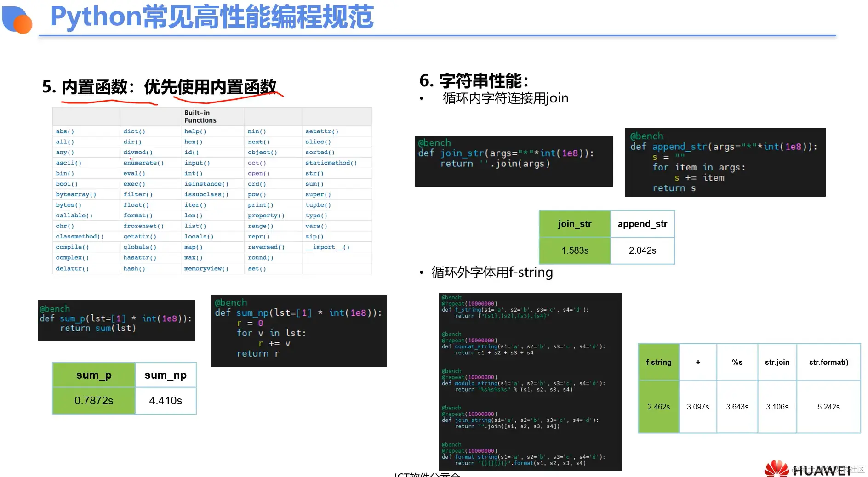The width and height of the screenshot is (868, 477).
Task: Click the blue and orange logo beside the title
Action: point(17,19)
